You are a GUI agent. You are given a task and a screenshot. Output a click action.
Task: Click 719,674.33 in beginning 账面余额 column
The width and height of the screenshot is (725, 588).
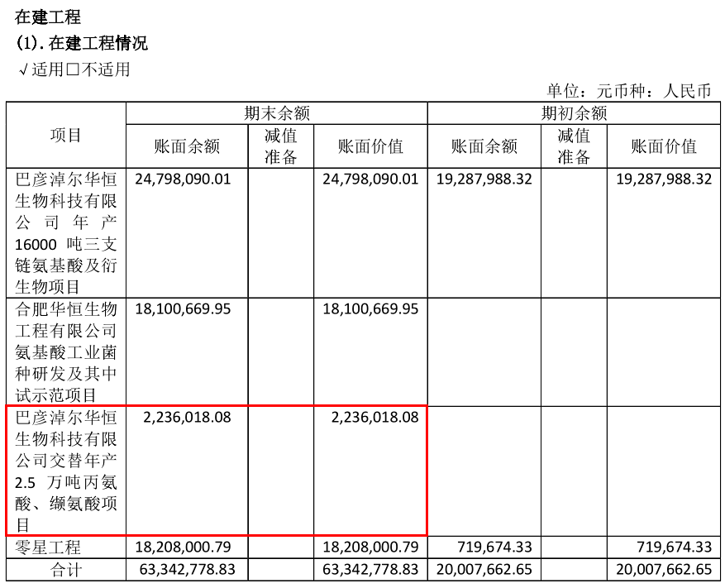[494, 547]
